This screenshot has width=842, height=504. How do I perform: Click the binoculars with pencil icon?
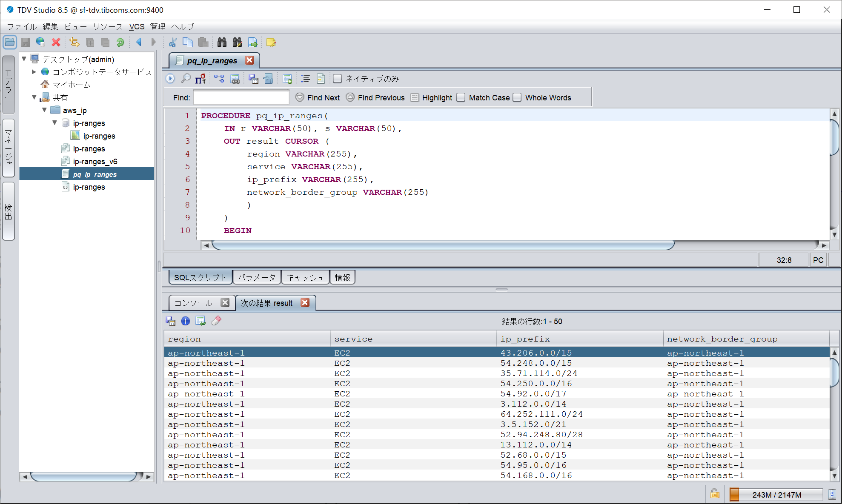pyautogui.click(x=237, y=42)
